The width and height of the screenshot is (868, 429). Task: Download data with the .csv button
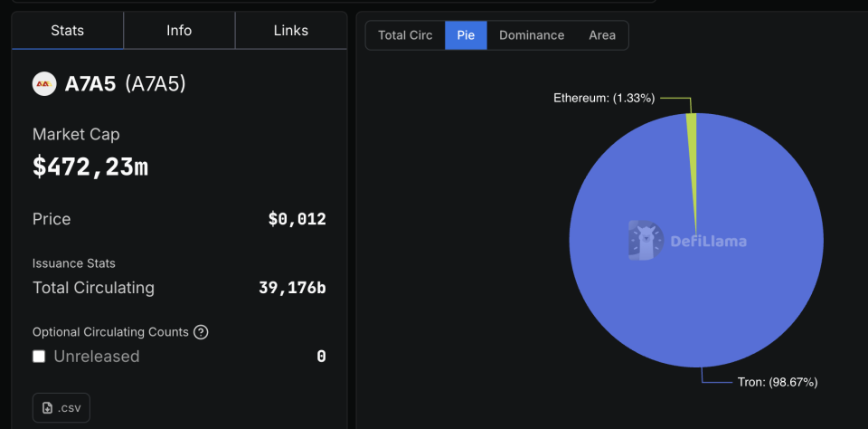61,408
